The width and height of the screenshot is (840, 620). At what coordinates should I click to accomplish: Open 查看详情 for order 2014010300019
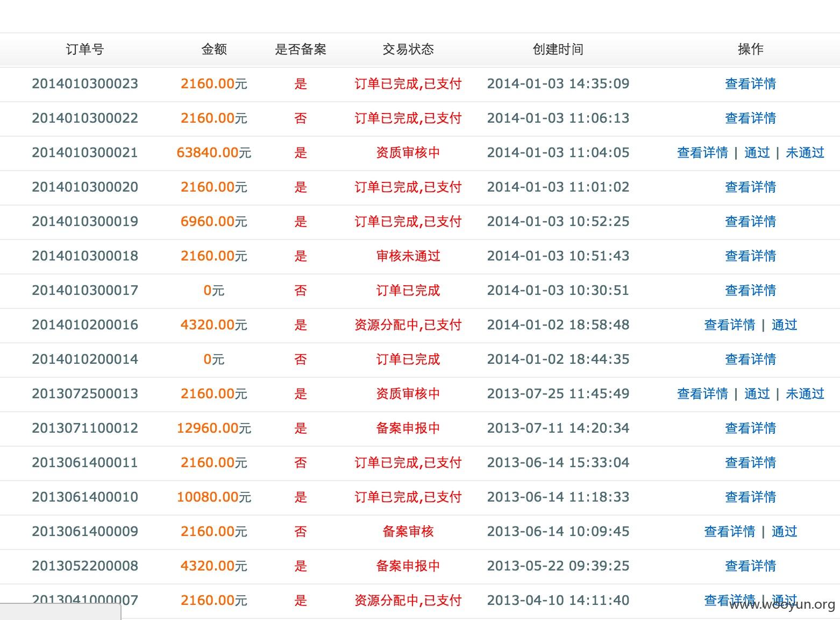coord(750,222)
